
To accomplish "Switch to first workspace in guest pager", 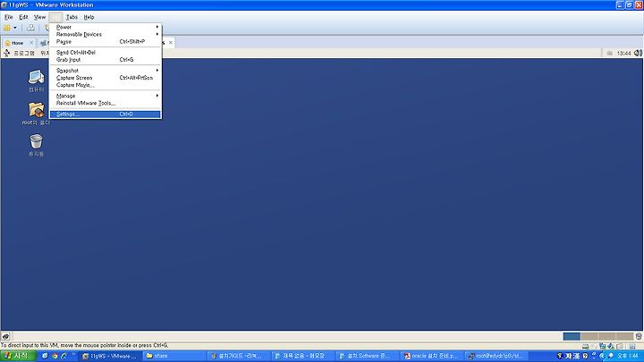I will tap(572, 337).
